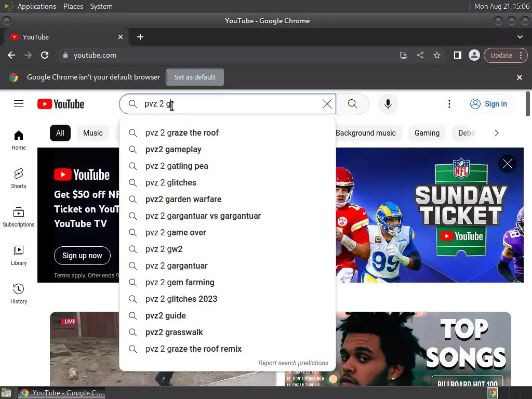Open the Applications menu
This screenshot has width=532, height=399.
click(37, 6)
